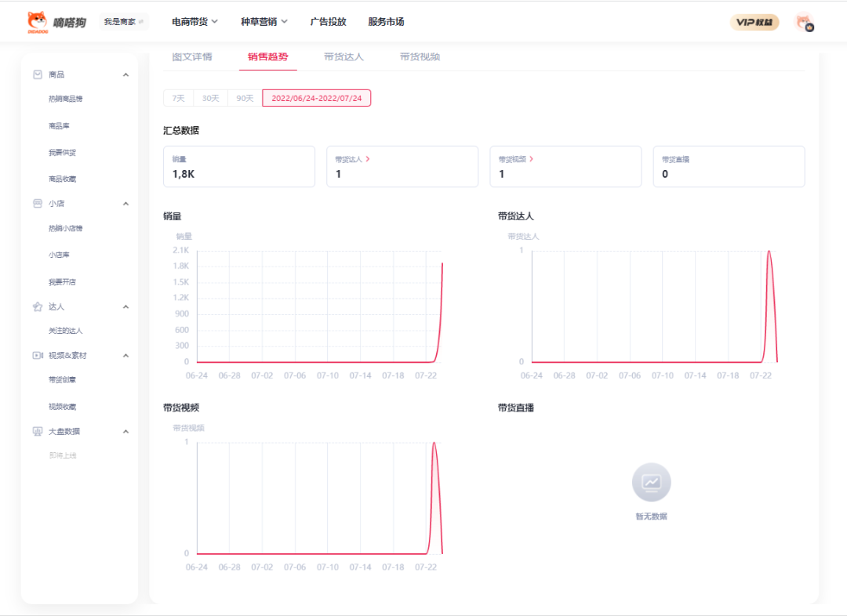847x616 pixels.
Task: Click the 达人 star icon in sidebar
Action: (38, 306)
